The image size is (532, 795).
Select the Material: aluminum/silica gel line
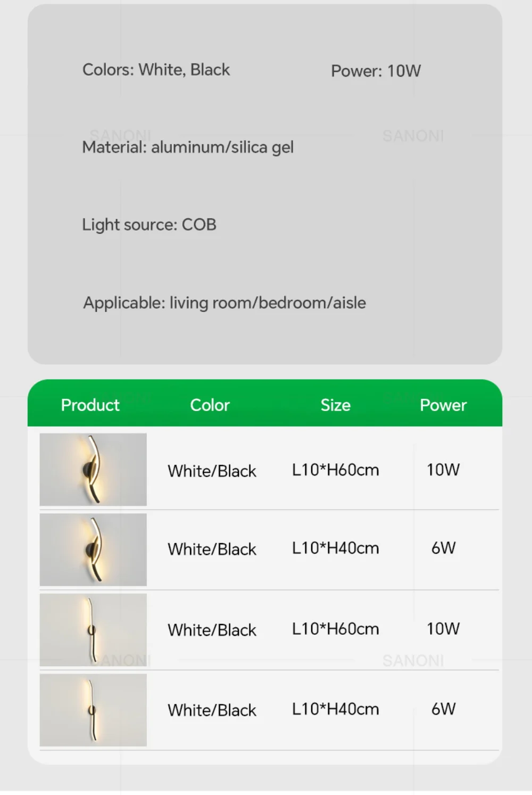188,147
